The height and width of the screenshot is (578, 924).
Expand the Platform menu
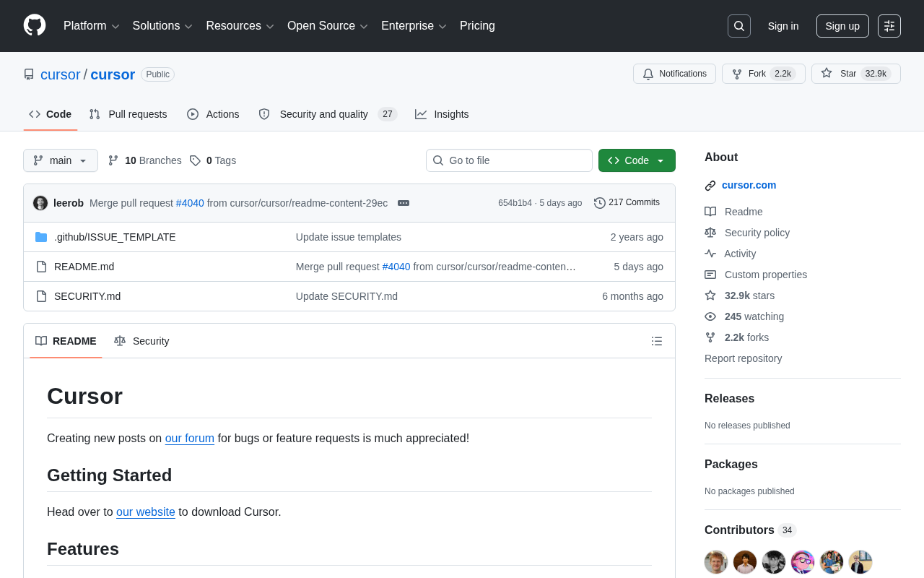point(92,26)
